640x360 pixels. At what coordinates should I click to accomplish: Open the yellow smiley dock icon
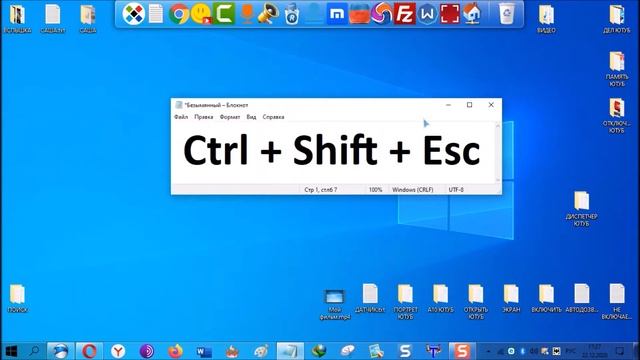(x=201, y=14)
